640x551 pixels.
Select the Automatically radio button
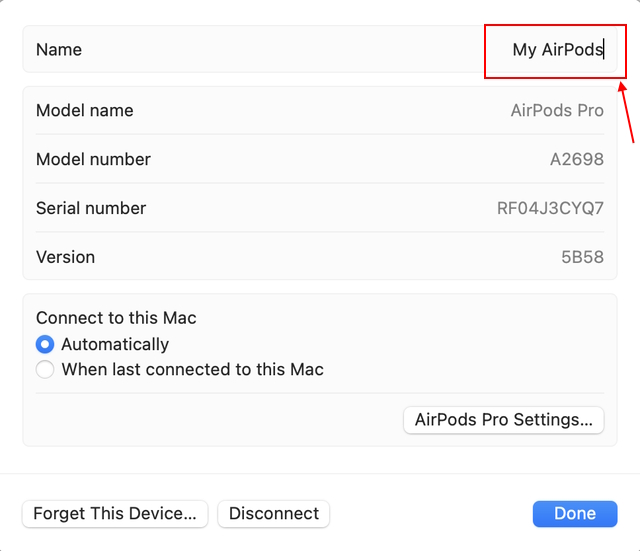[45, 344]
